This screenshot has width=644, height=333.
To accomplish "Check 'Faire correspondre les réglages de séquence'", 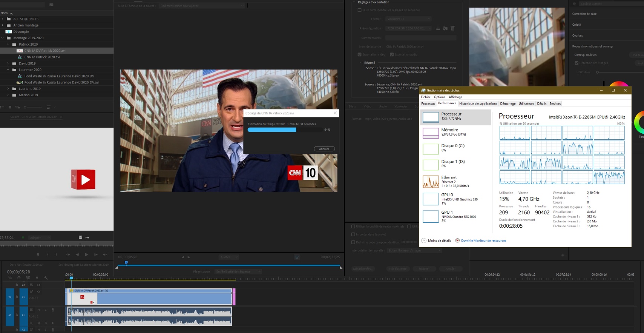I will click(x=359, y=10).
